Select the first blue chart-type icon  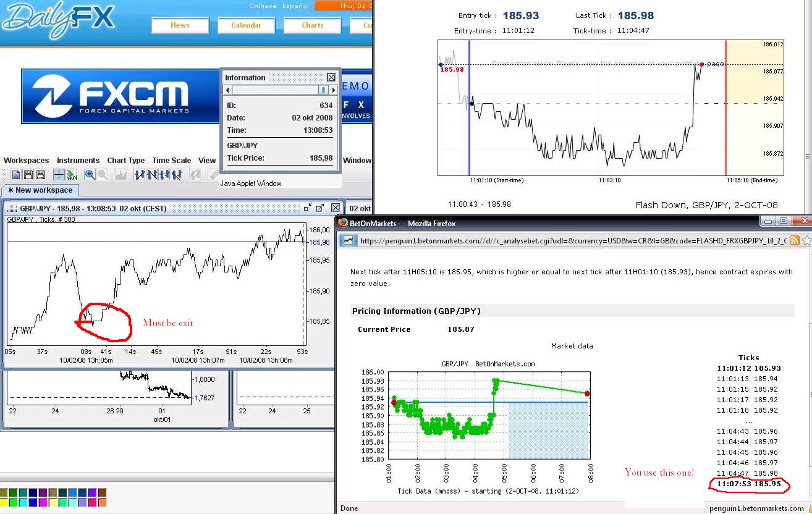point(139,175)
